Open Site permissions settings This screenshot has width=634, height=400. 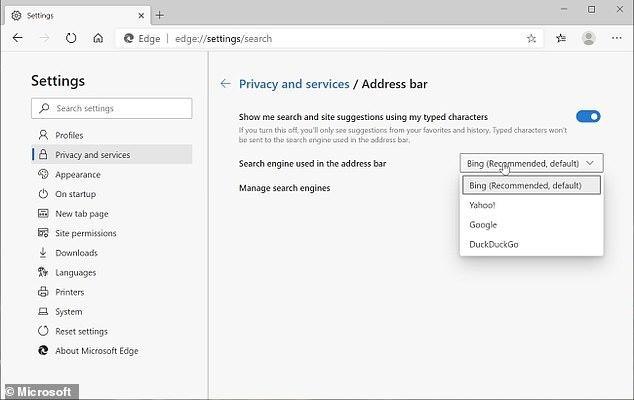[112, 233]
